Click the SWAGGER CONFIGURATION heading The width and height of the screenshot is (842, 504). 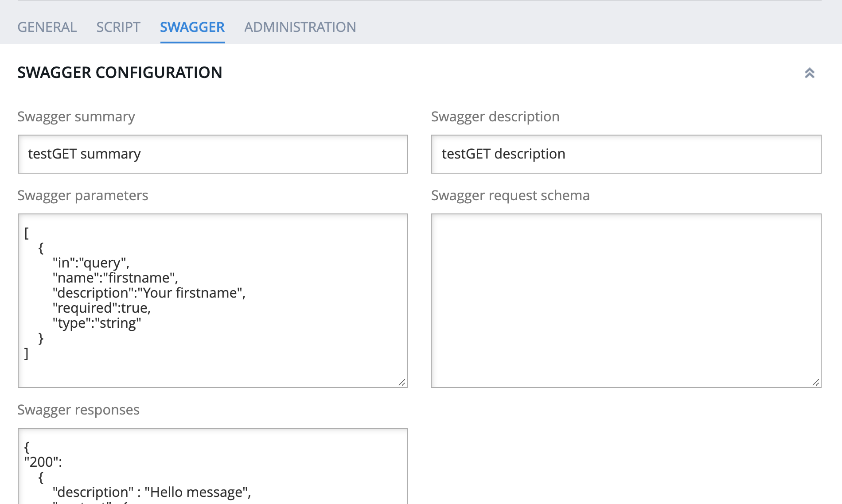[x=120, y=73]
